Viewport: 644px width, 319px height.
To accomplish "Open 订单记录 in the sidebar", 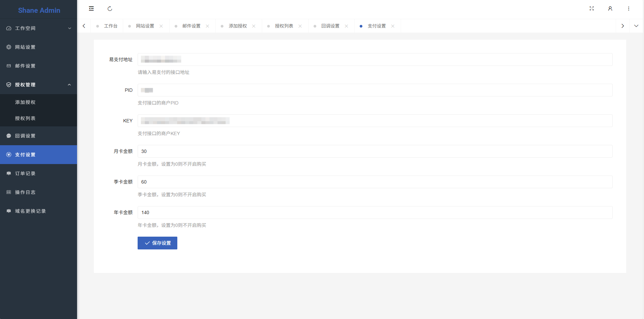I will tap(25, 173).
